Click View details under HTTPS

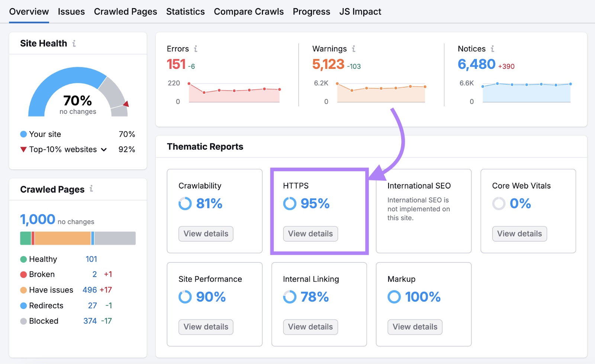pyautogui.click(x=310, y=233)
